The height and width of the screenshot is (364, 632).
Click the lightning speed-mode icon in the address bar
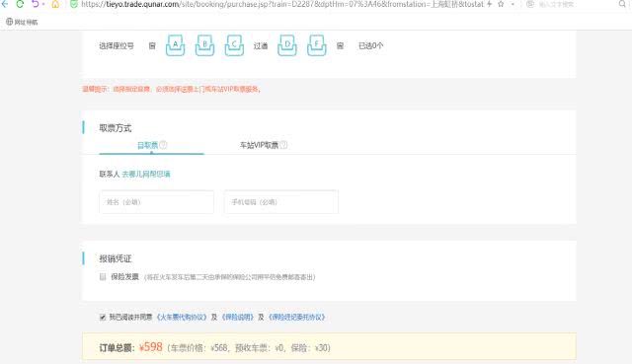490,4
